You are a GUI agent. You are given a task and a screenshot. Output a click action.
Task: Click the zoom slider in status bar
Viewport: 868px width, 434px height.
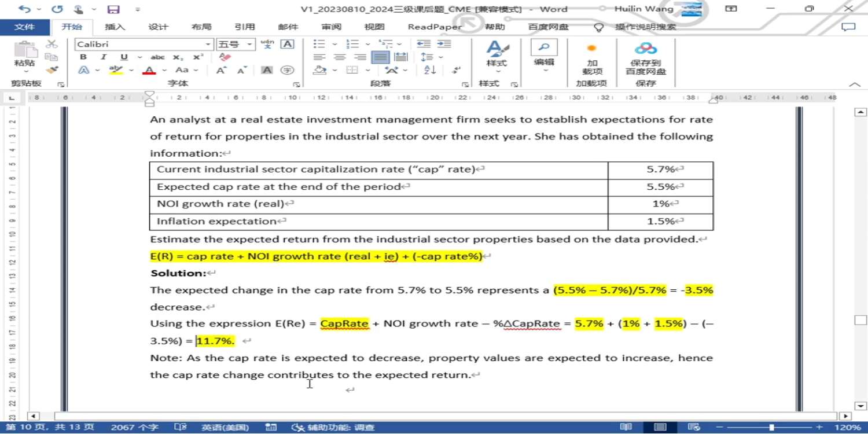(771, 428)
